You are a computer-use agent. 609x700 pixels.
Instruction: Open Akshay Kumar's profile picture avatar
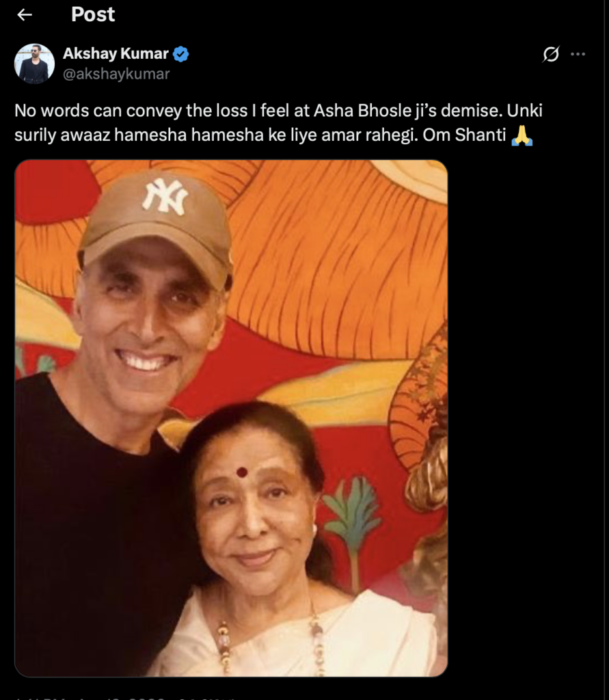pyautogui.click(x=34, y=64)
